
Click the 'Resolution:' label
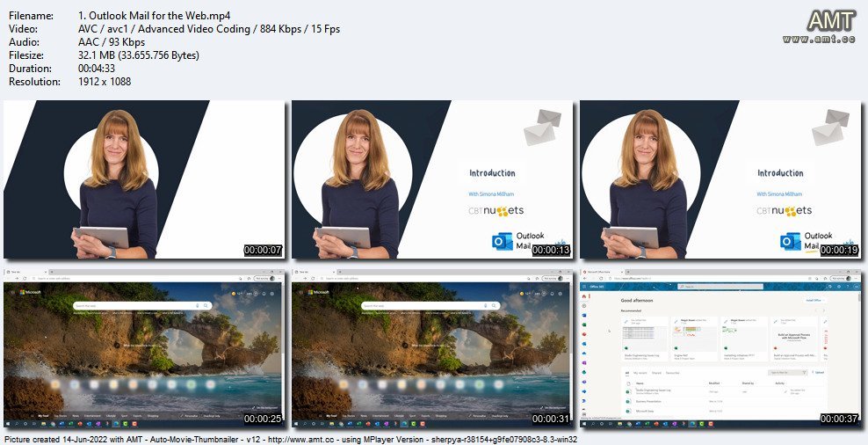point(35,82)
